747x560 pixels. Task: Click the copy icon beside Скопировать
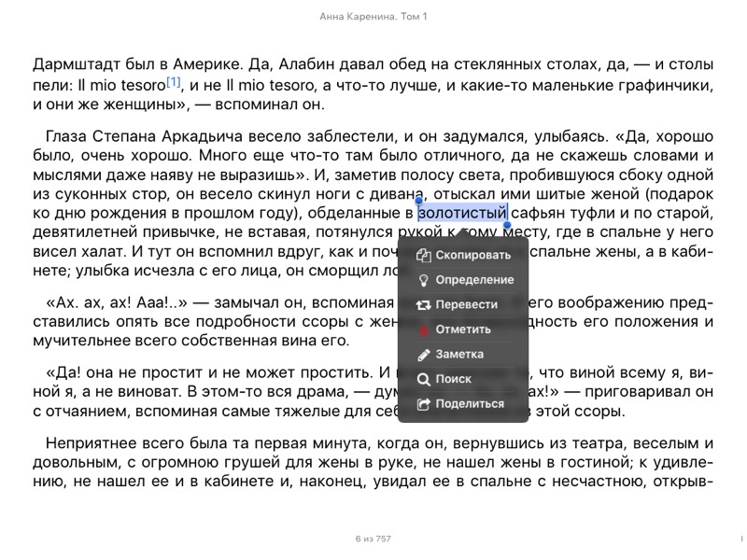[x=423, y=255]
